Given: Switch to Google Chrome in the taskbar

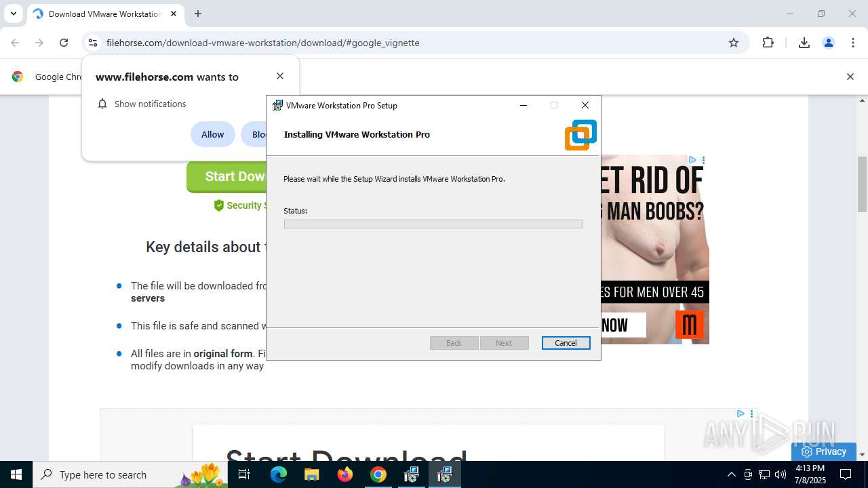Looking at the screenshot, I should coord(378,474).
